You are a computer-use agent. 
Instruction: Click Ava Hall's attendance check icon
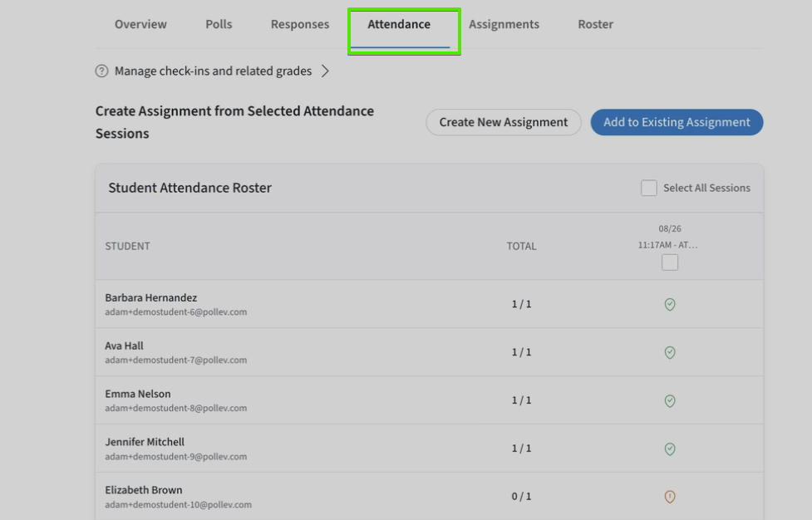670,352
